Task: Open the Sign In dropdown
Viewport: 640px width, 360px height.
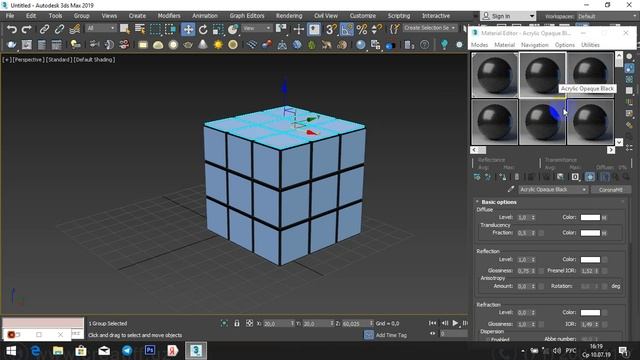Action: [508, 16]
